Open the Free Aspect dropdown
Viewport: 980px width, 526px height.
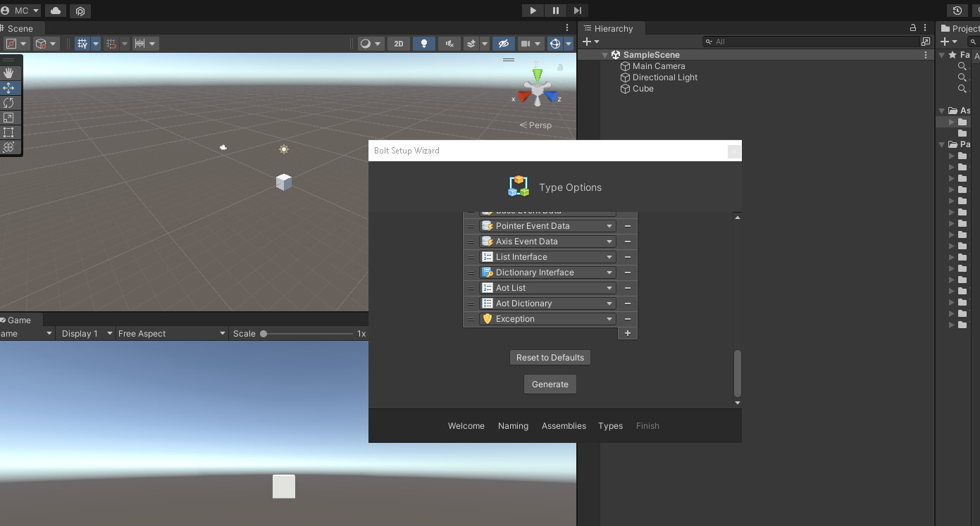(171, 333)
